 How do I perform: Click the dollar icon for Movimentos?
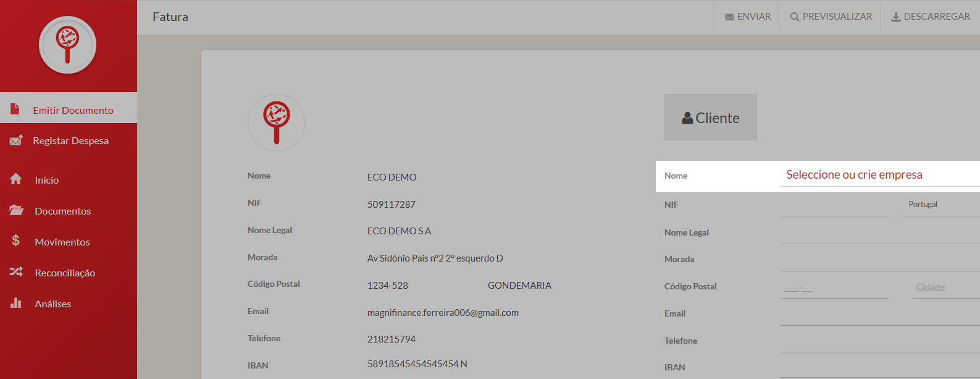[x=16, y=241]
